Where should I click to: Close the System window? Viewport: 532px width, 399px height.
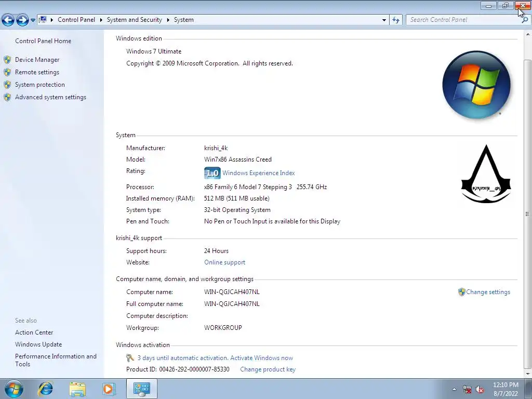coord(523,5)
